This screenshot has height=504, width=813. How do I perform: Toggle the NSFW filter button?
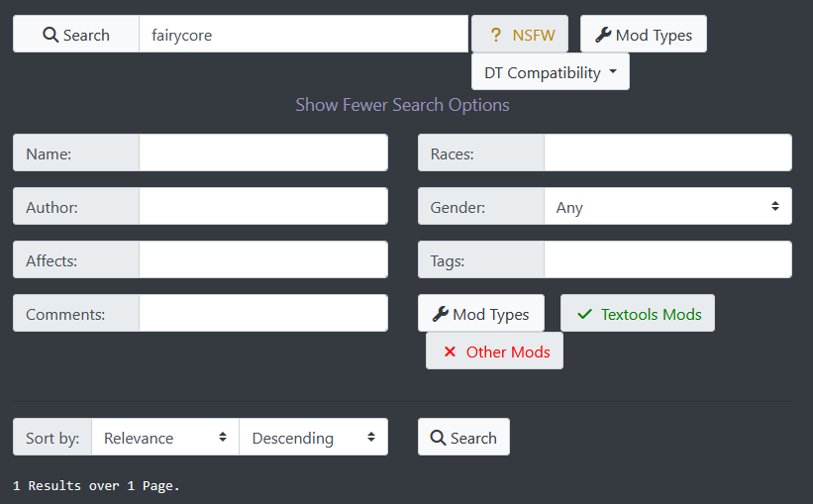[x=520, y=34]
